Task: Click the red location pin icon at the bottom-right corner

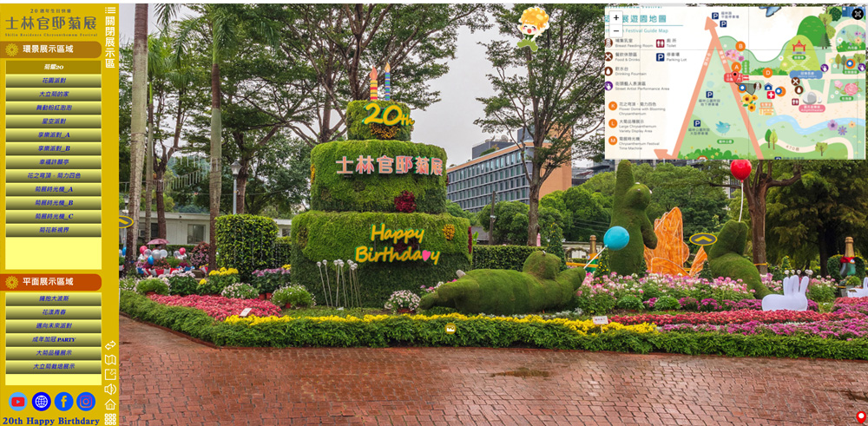Action: (860, 416)
